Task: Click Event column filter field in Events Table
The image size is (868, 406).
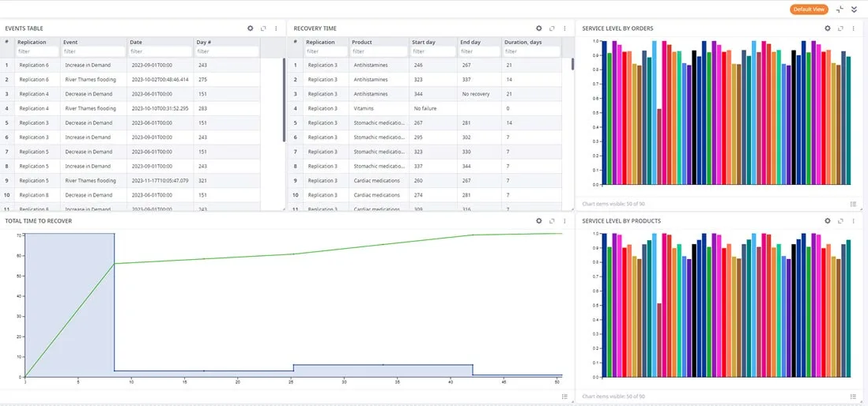Action: click(x=93, y=51)
